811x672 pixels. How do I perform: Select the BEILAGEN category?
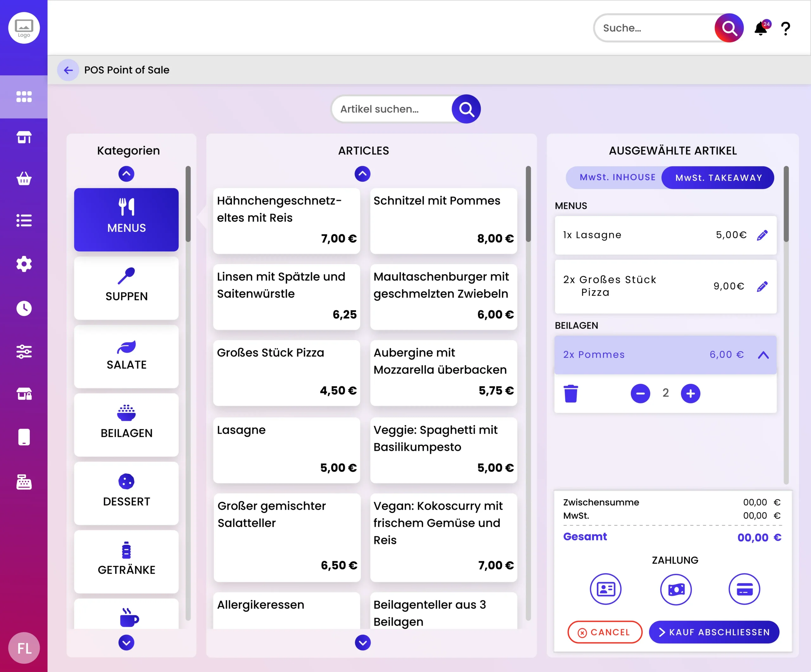tap(126, 425)
